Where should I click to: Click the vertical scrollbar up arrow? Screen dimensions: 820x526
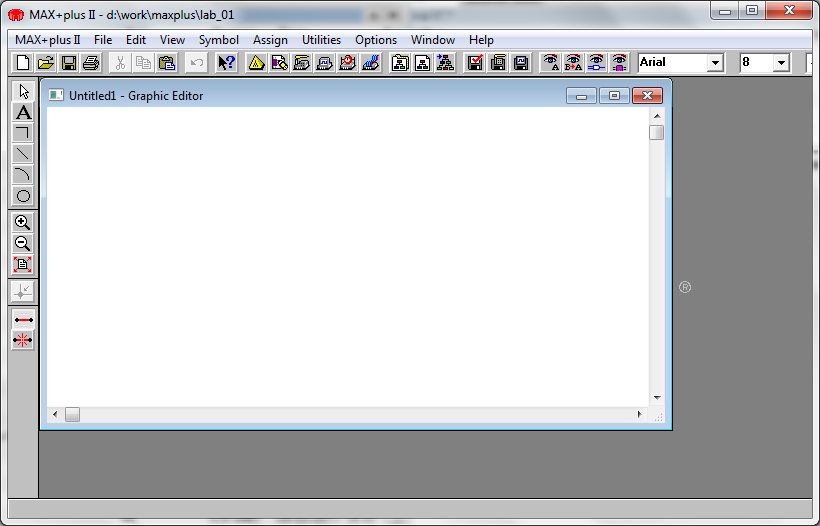click(x=657, y=116)
